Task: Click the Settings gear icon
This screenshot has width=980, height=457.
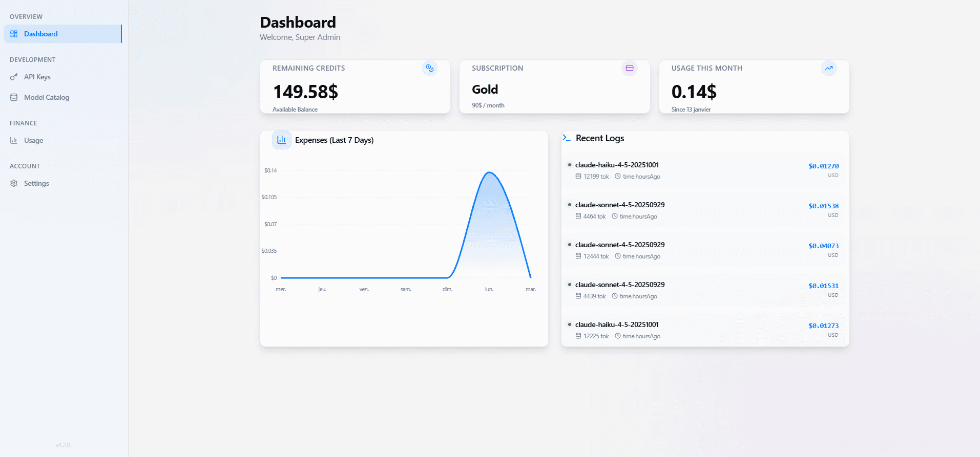Action: tap(14, 183)
